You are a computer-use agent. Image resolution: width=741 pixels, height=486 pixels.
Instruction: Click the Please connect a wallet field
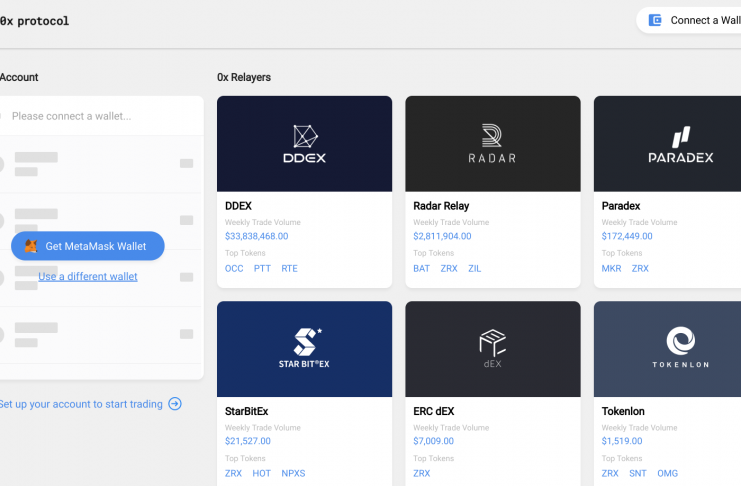[101, 116]
